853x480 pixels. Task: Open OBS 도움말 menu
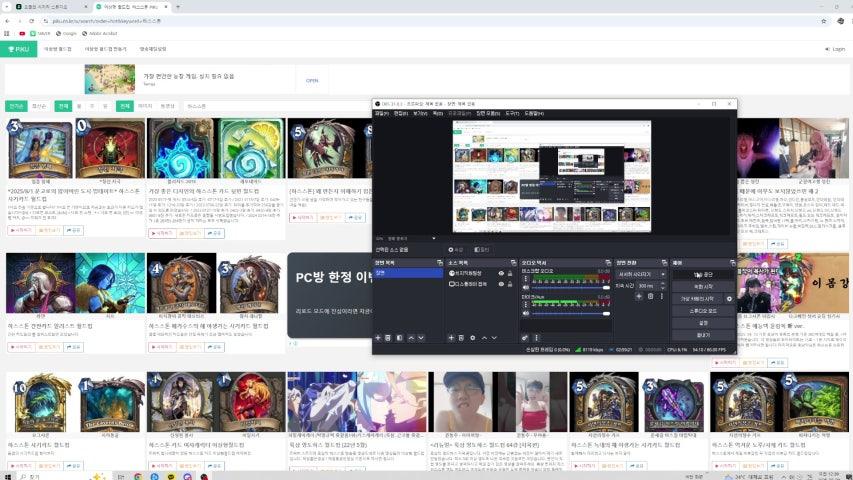click(x=534, y=113)
